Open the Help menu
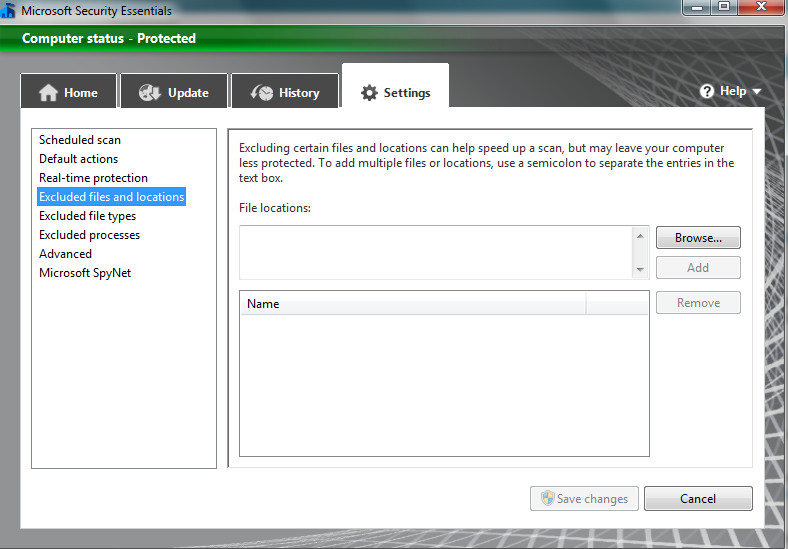 tap(730, 91)
